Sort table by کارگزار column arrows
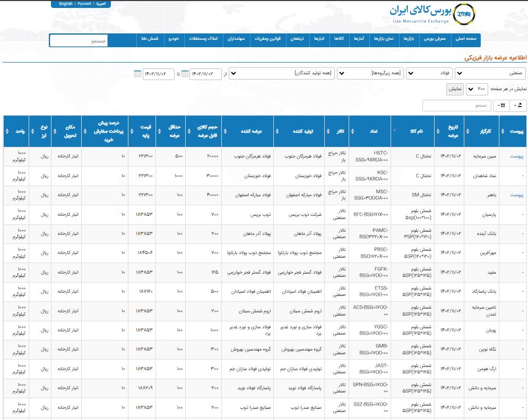Viewport: 528px width, 420px height. 468,132
